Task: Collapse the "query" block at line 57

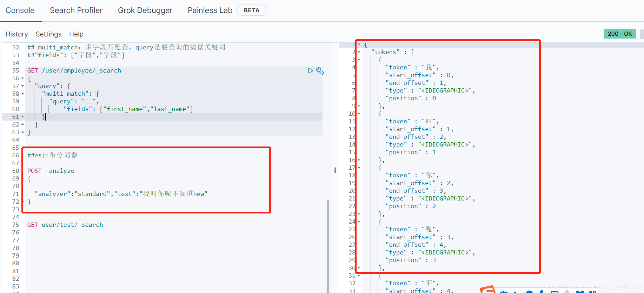Action: click(23, 86)
